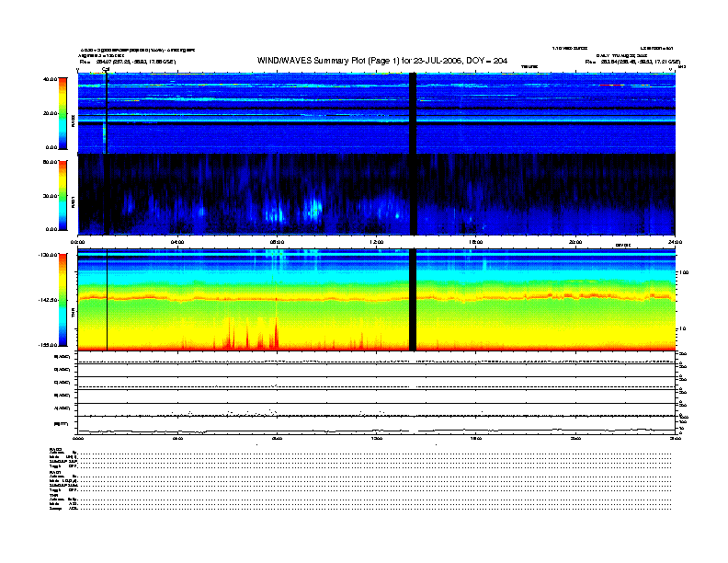
Task: Click the black data gap in the TNR spectrogram
Action: click(413, 300)
